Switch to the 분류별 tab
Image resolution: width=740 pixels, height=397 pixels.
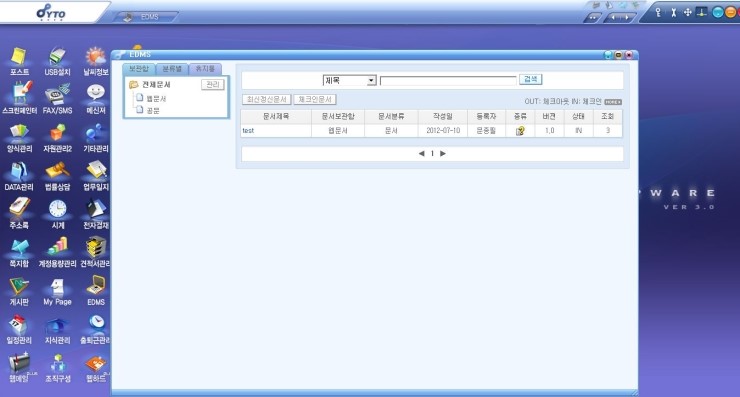pos(172,69)
